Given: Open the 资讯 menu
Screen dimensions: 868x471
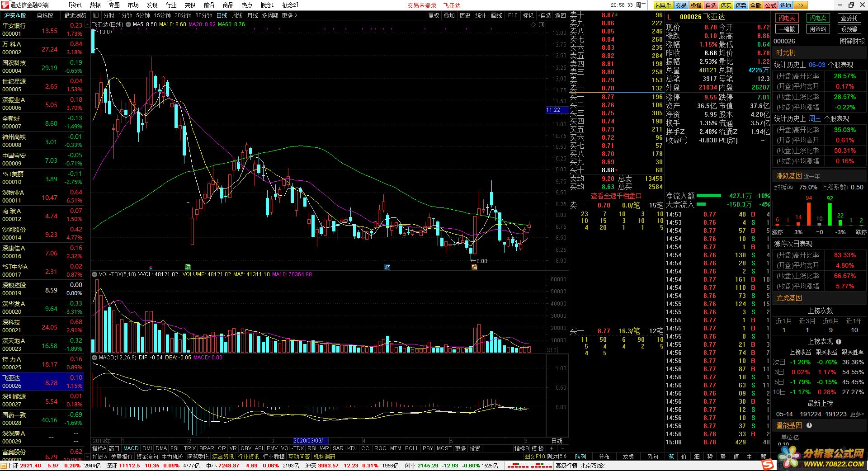Looking at the screenshot, I should [x=75, y=5].
